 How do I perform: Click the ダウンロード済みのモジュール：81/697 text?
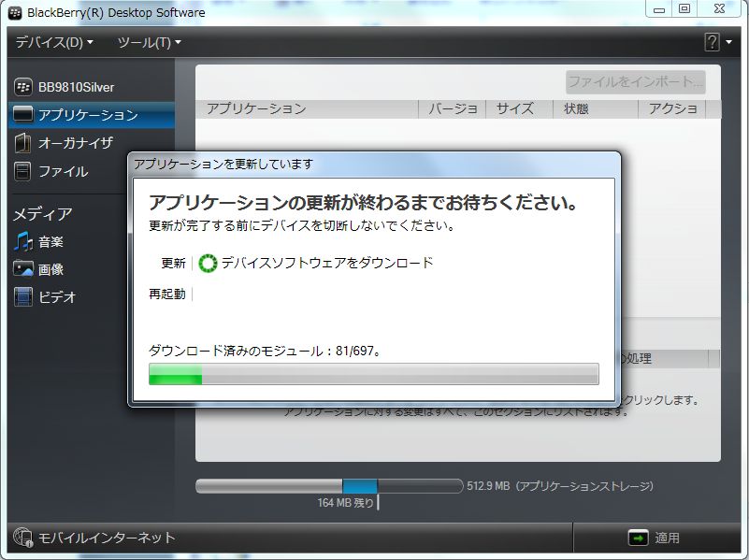coord(265,351)
